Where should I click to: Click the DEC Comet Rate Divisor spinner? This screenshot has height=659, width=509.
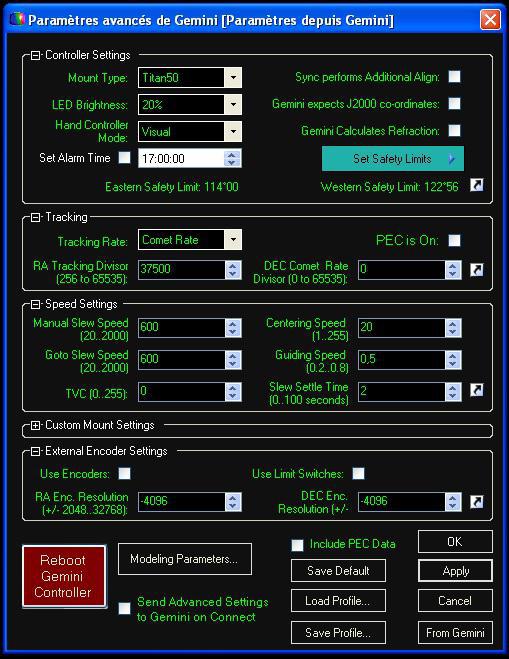click(x=453, y=269)
